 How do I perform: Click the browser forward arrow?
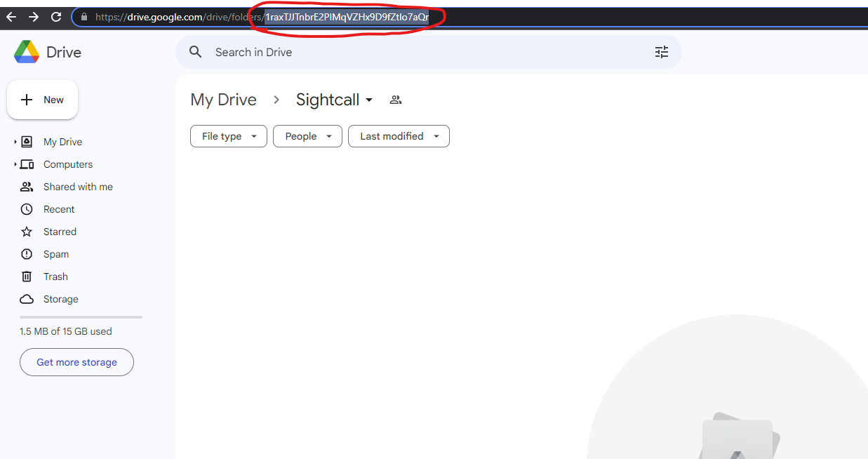click(34, 17)
